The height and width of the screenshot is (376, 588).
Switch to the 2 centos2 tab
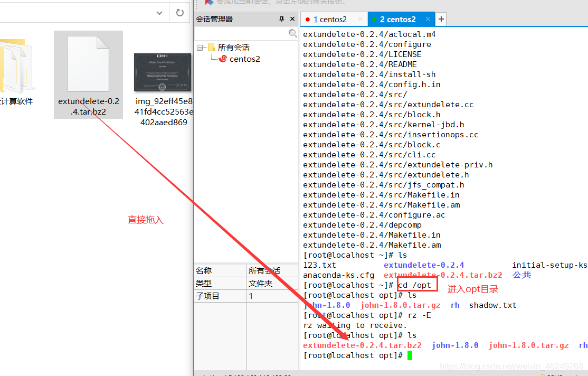coord(397,19)
